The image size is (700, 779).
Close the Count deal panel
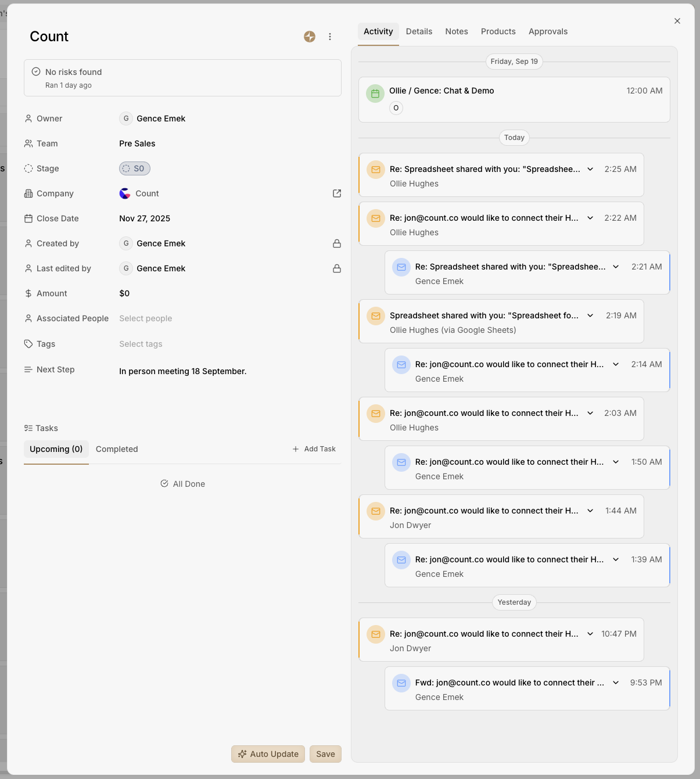(x=677, y=21)
